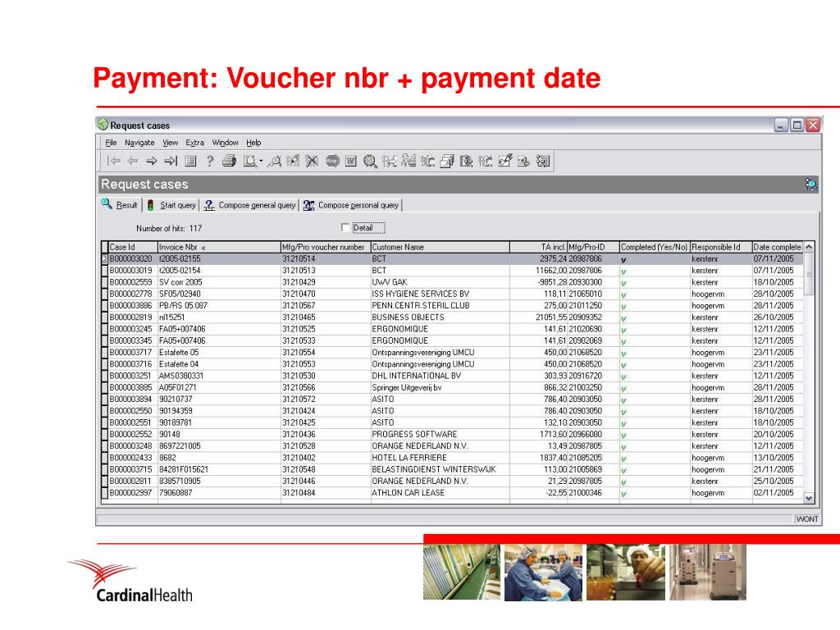Click icon in Request cases header bar
The image size is (840, 630).
click(x=811, y=185)
